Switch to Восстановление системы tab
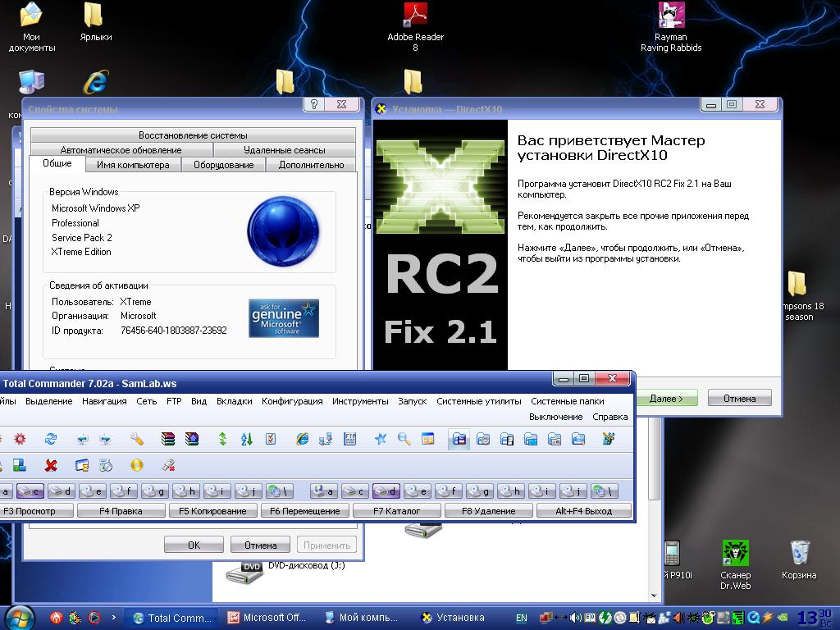Viewport: 840px width, 630px height. pyautogui.click(x=193, y=135)
